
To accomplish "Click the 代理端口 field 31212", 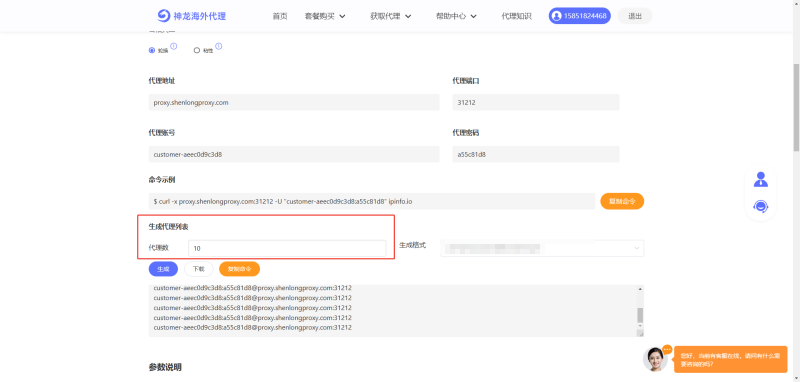I will coord(536,103).
